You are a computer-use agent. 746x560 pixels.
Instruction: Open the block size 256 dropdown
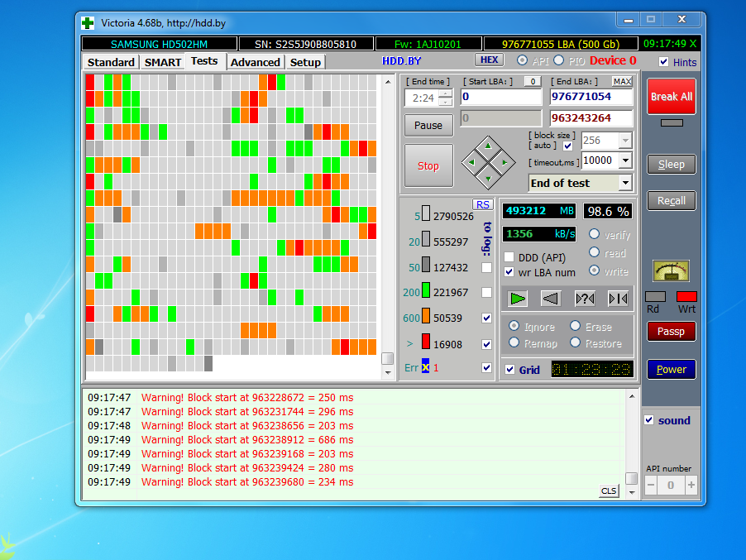[x=625, y=141]
